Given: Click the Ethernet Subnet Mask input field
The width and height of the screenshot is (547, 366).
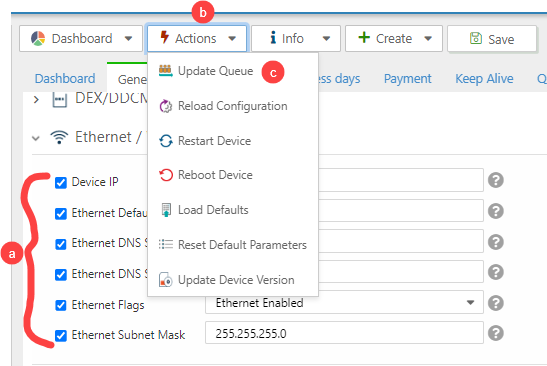Looking at the screenshot, I should (344, 333).
